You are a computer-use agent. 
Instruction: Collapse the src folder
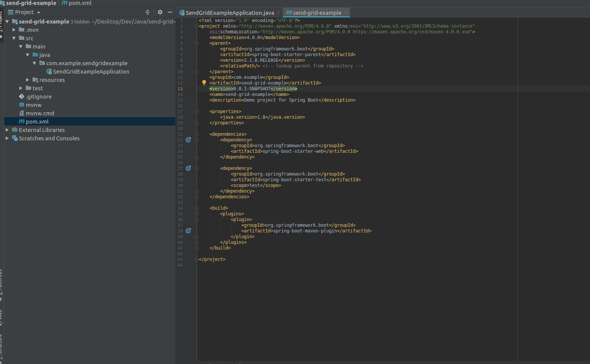[14, 38]
